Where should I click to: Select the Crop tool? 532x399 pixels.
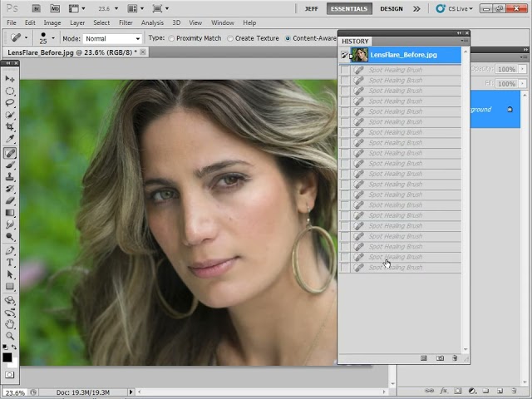10,126
